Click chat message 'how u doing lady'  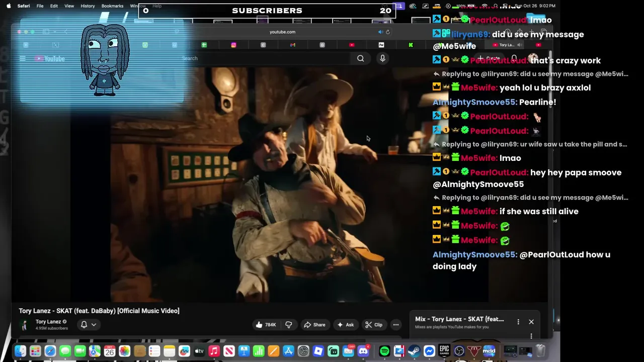click(x=521, y=260)
